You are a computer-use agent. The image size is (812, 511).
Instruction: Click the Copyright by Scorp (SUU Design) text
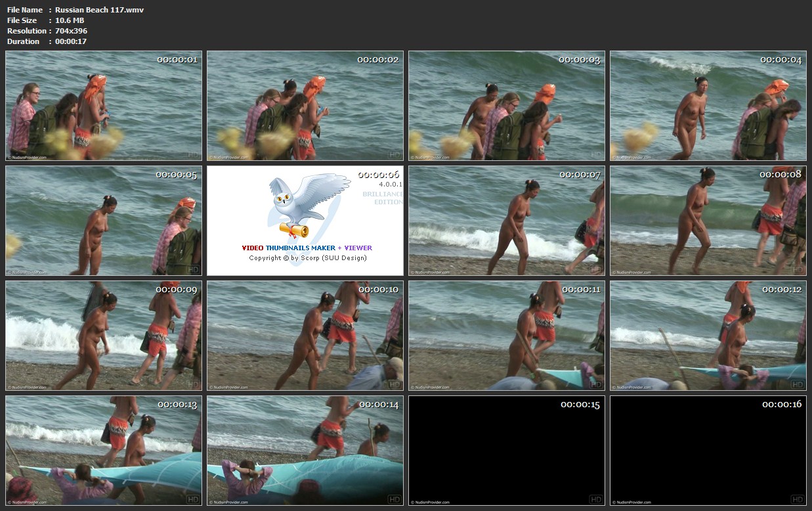coord(307,258)
